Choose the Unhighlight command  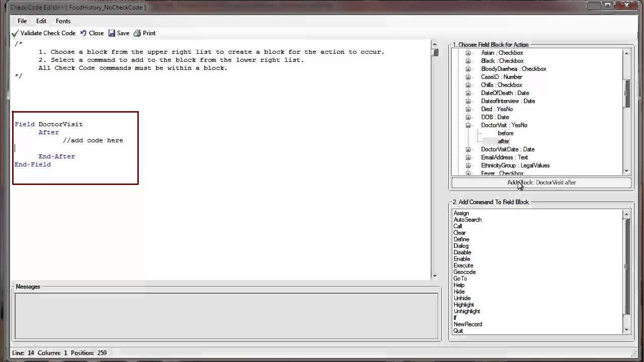click(467, 311)
